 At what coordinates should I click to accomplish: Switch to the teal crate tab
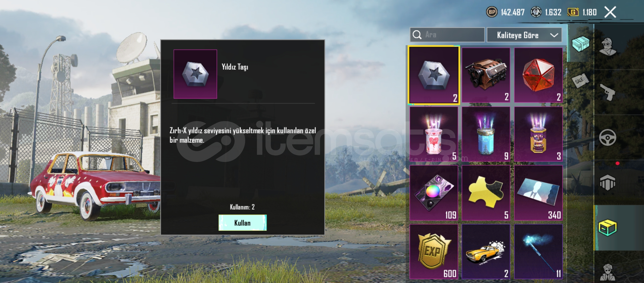(x=580, y=44)
